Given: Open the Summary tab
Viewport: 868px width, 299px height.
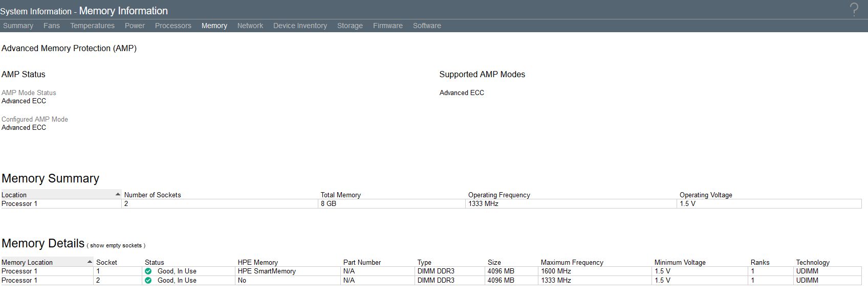Looking at the screenshot, I should click(x=18, y=26).
